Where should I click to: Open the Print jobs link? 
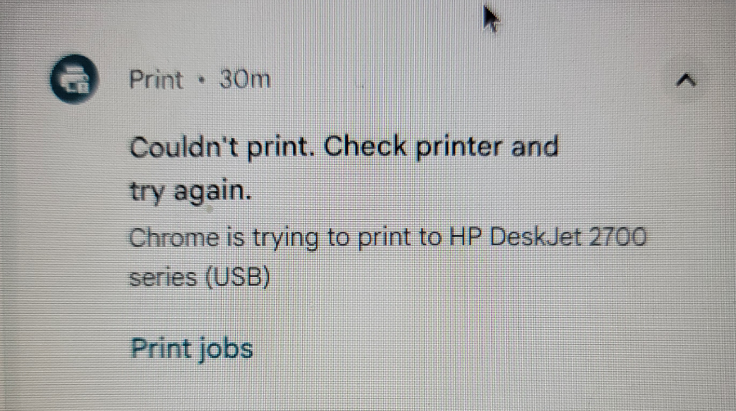point(192,349)
